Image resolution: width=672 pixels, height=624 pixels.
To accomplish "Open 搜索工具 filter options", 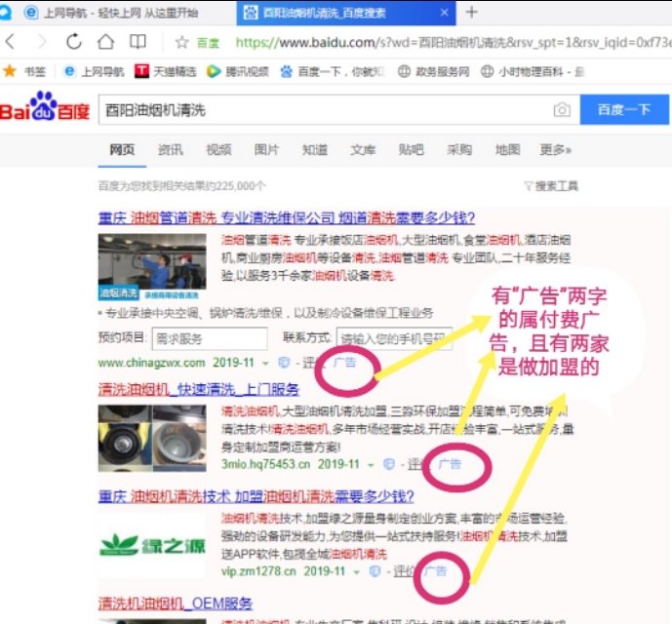I will point(551,186).
